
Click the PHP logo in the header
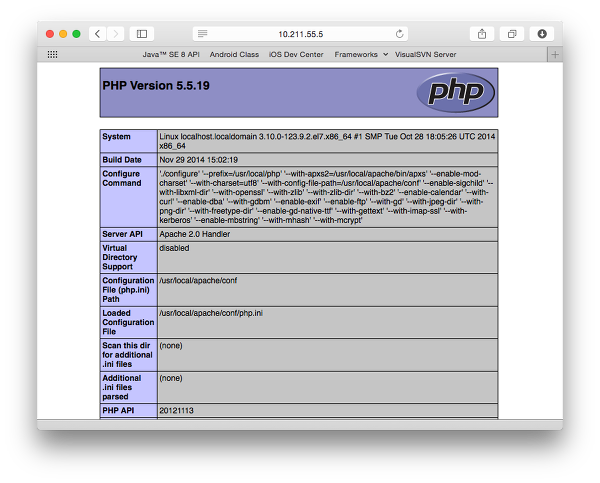pos(455,92)
